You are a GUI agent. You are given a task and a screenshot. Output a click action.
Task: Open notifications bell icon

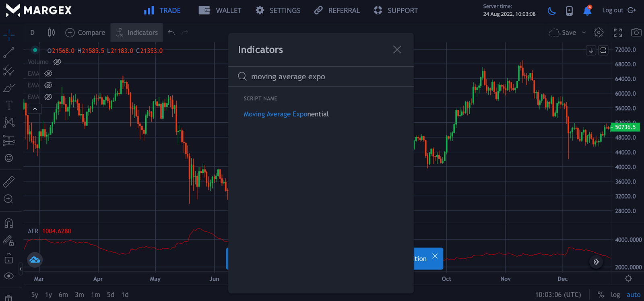coord(587,10)
